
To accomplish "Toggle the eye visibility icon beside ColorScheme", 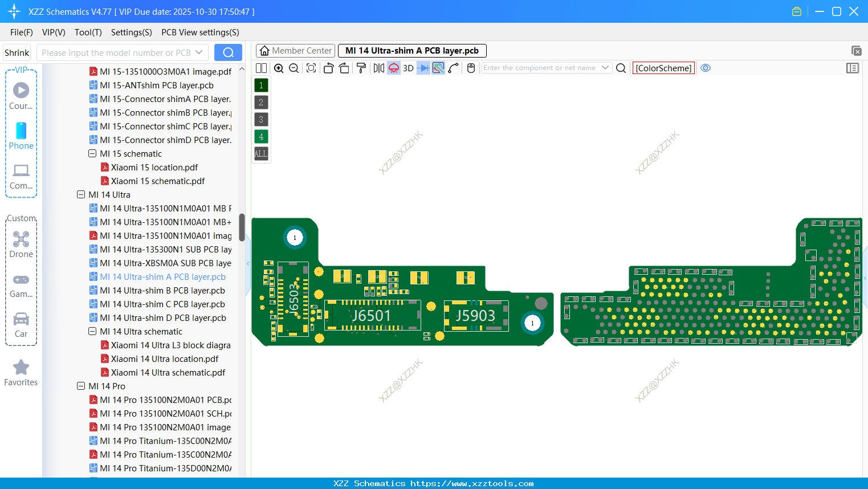I will pos(706,68).
